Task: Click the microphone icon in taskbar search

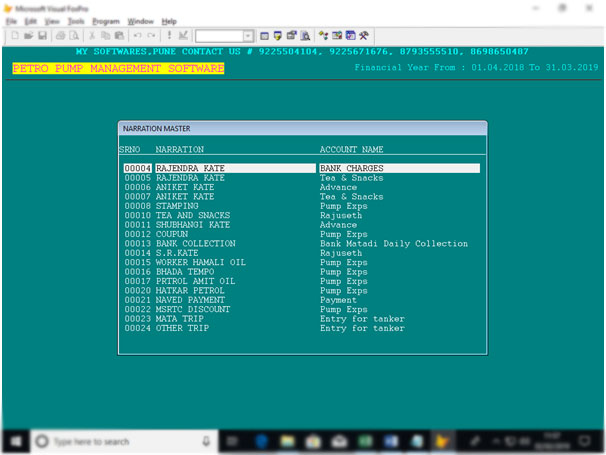Action: tap(206, 441)
